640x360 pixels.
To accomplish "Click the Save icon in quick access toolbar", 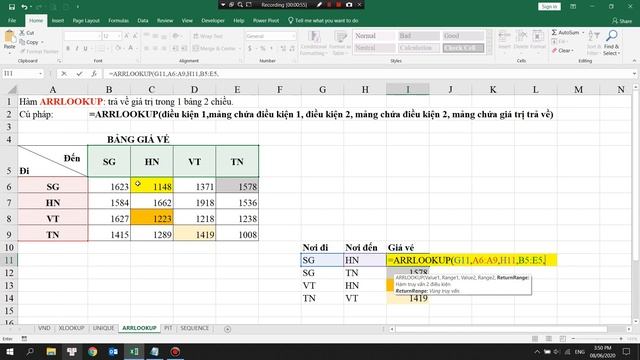I will coord(12,7).
